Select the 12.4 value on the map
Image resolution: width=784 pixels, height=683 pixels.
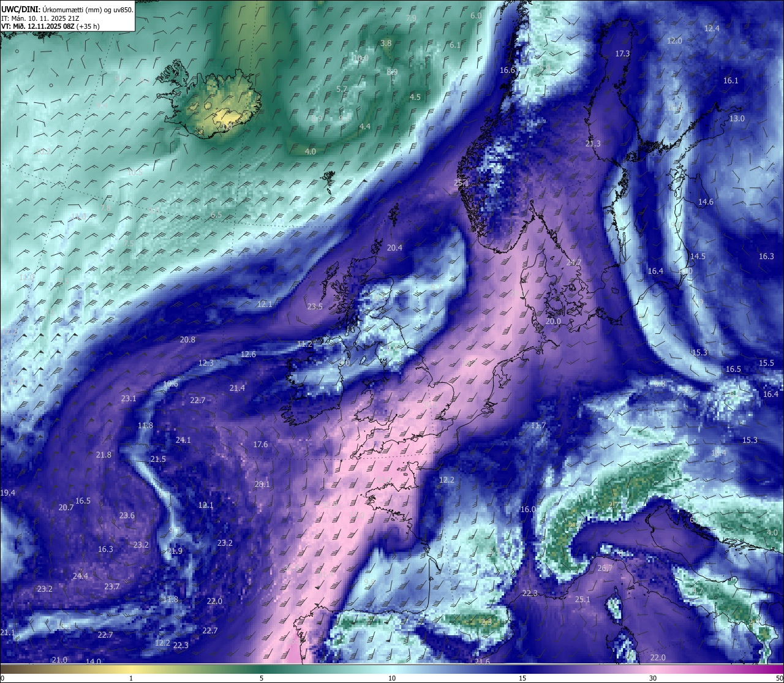[712, 28]
